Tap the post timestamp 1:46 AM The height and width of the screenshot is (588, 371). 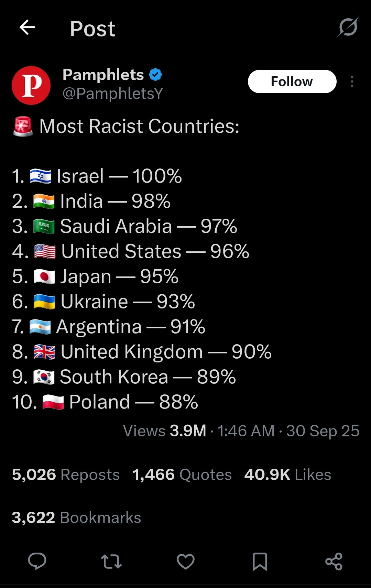pyautogui.click(x=246, y=431)
